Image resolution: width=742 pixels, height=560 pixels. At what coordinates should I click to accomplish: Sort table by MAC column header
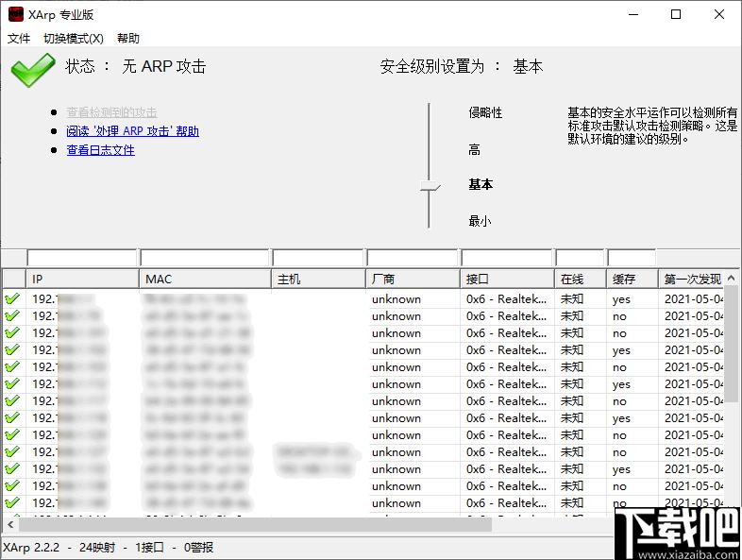[x=205, y=280]
